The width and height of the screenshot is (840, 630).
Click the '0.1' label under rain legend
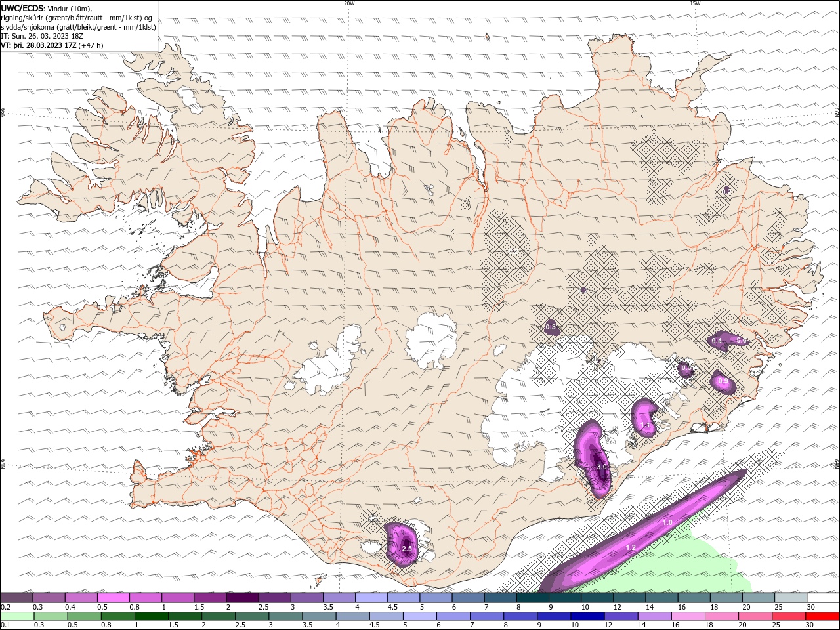tap(5, 625)
